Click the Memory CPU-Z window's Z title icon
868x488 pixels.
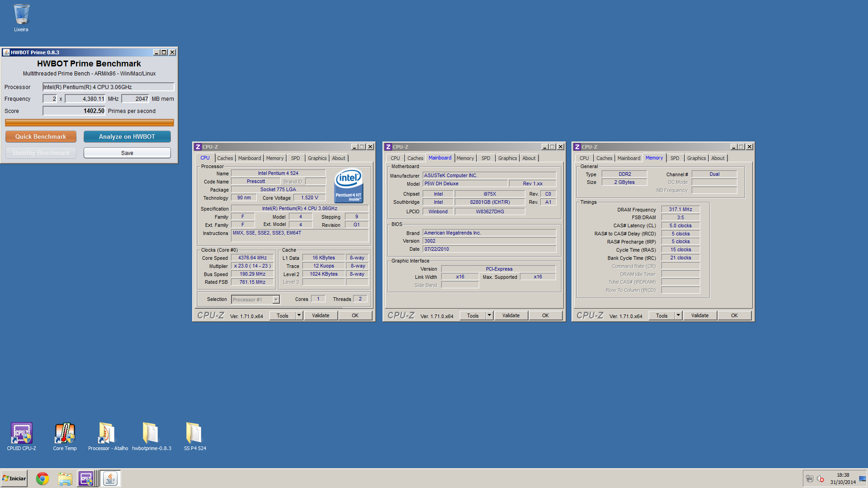pyautogui.click(x=577, y=147)
